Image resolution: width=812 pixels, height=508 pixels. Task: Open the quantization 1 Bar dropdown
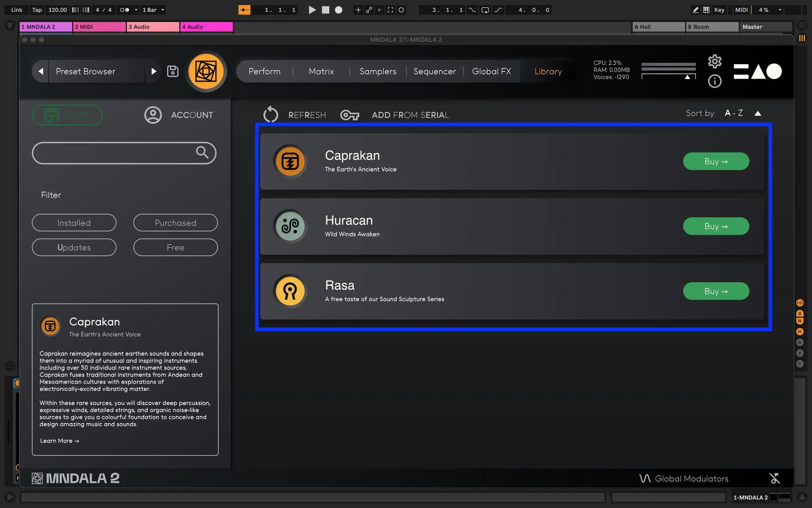point(153,10)
